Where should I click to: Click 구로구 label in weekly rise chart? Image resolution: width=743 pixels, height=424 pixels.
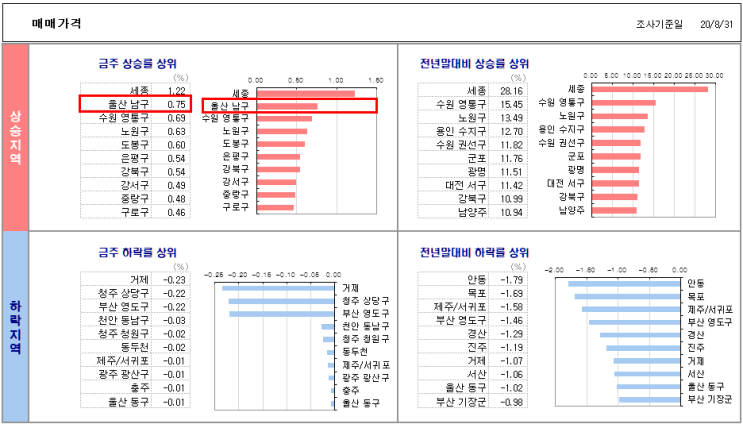pos(236,207)
